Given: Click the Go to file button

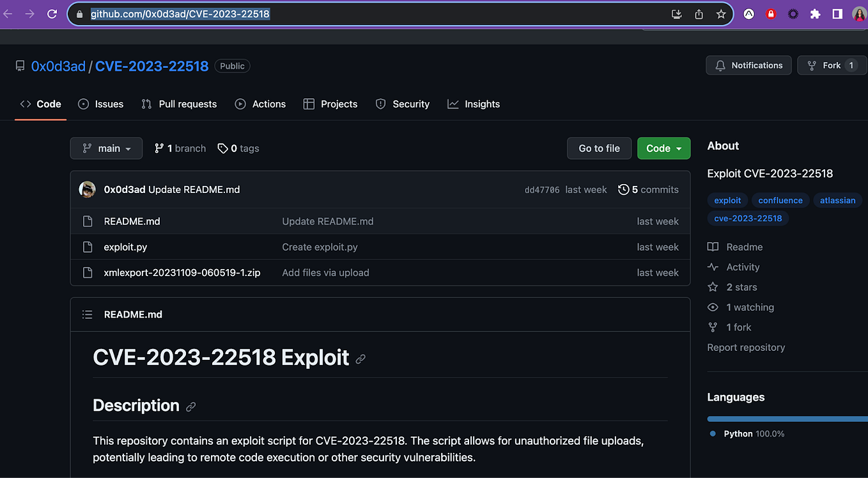Looking at the screenshot, I should pos(599,148).
